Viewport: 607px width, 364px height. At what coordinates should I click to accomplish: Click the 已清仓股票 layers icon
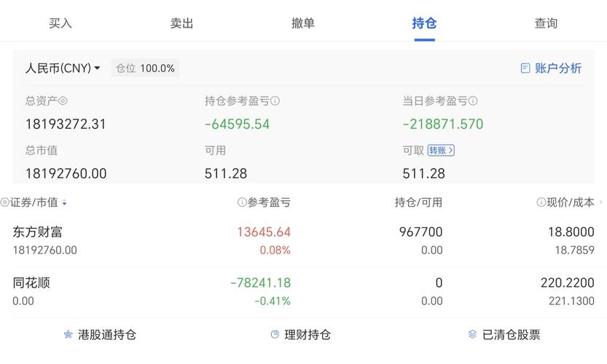coord(472,335)
